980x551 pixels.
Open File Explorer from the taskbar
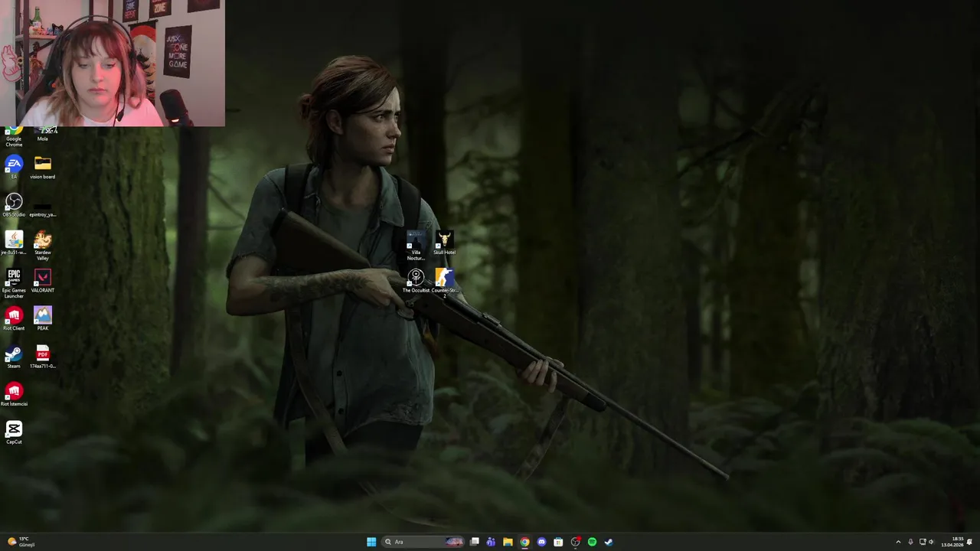tap(508, 542)
